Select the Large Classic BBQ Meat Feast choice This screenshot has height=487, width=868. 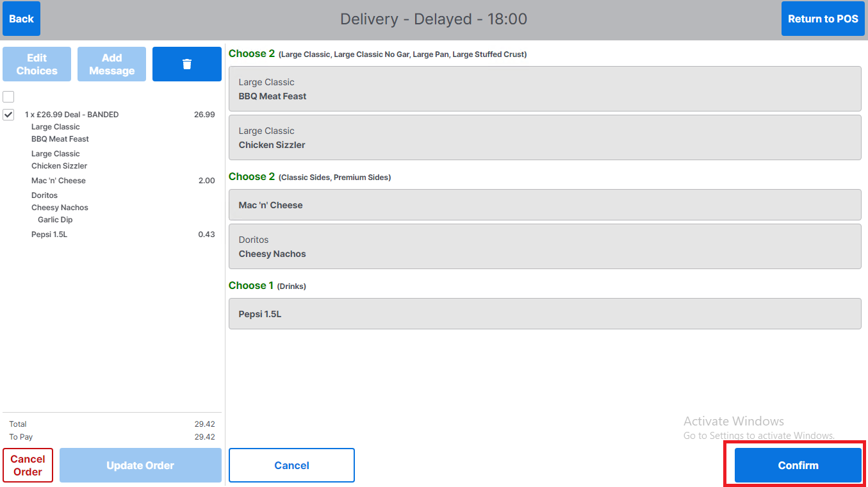[545, 89]
